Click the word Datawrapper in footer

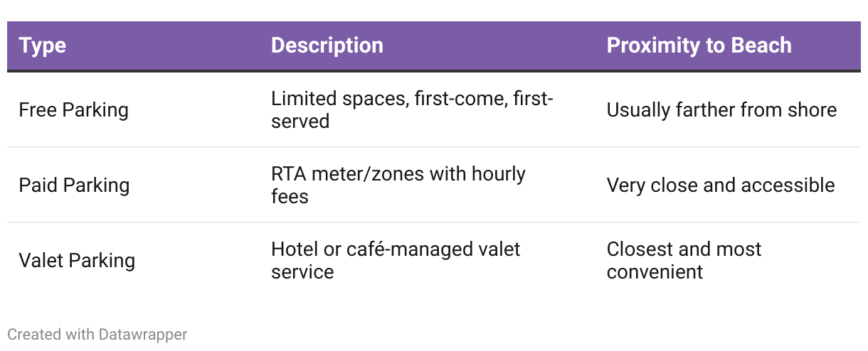pyautogui.click(x=143, y=334)
